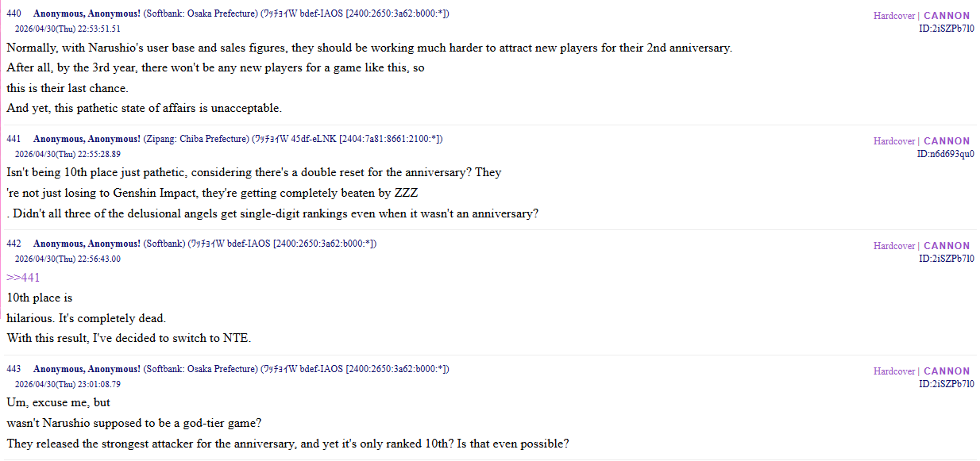
Task: Click post number 440
Action: pyautogui.click(x=14, y=14)
